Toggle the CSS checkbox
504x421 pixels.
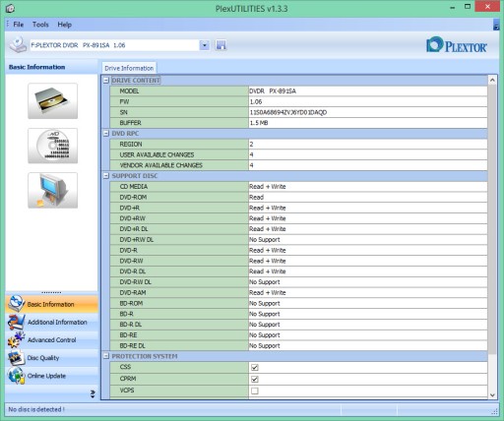(255, 367)
